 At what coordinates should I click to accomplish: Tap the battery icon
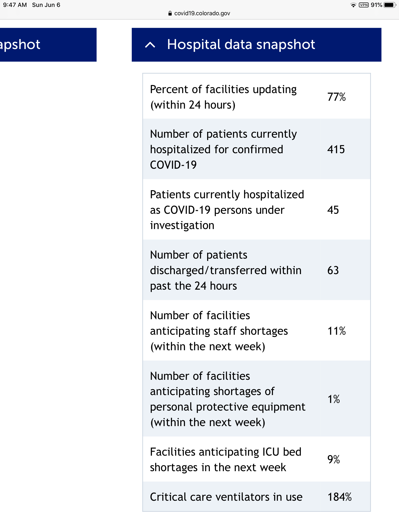(x=390, y=5)
